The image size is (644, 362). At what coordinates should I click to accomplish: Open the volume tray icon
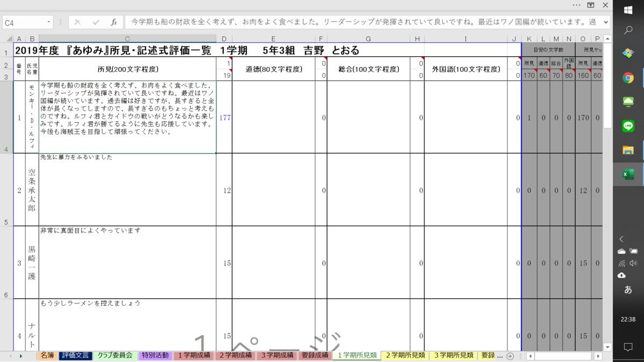coord(634,263)
